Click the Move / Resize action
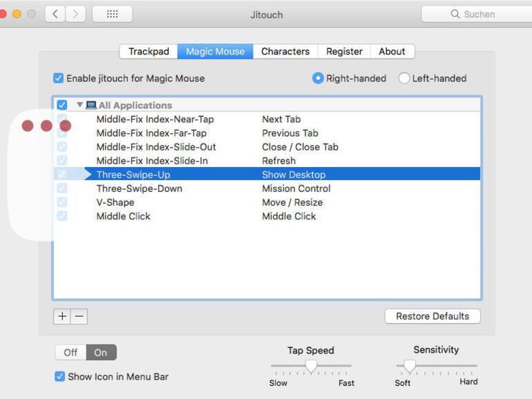Image resolution: width=532 pixels, height=399 pixels. (292, 202)
